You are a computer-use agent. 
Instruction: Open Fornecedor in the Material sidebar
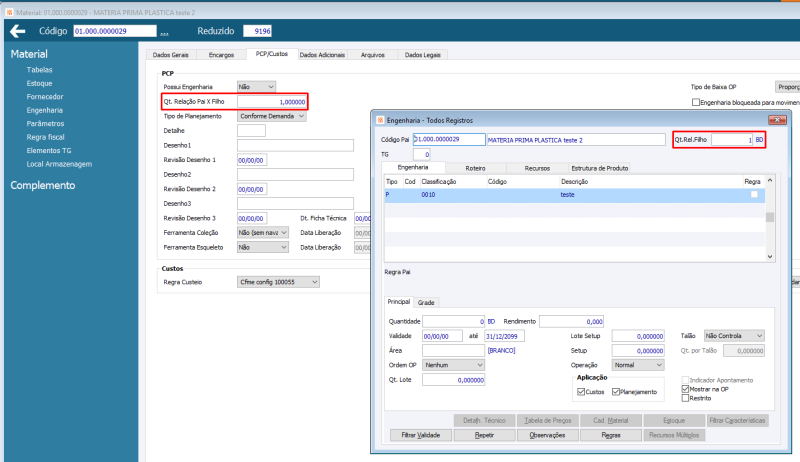(x=46, y=96)
